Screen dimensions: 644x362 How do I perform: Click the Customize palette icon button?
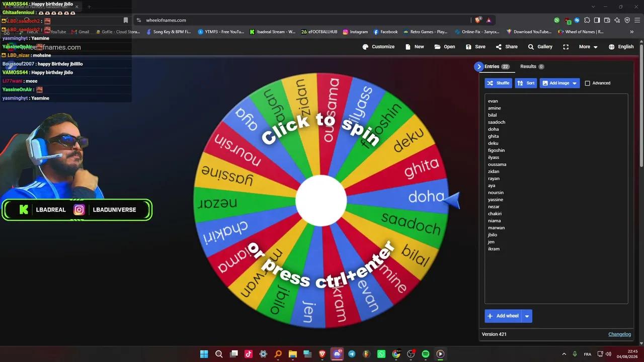[378, 47]
